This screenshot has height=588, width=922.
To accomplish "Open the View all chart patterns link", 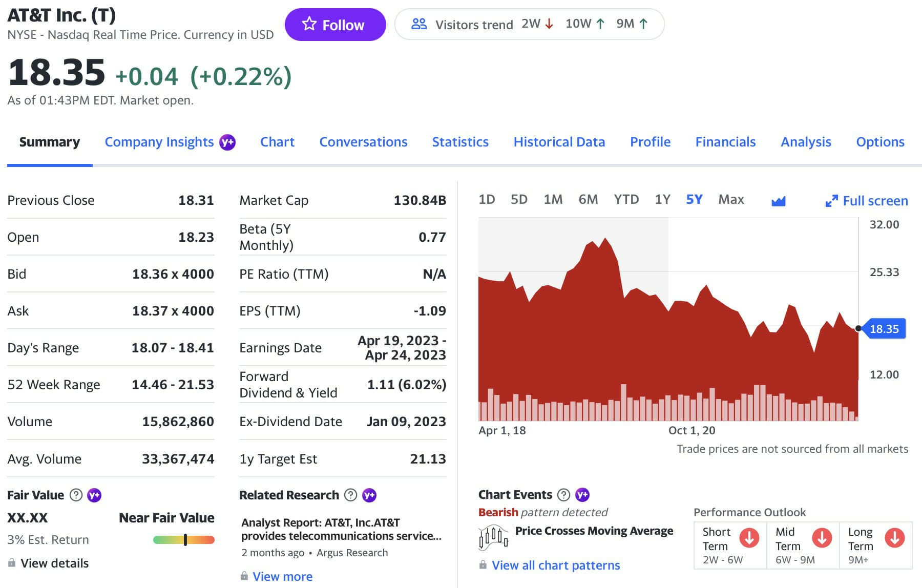I will (x=555, y=565).
